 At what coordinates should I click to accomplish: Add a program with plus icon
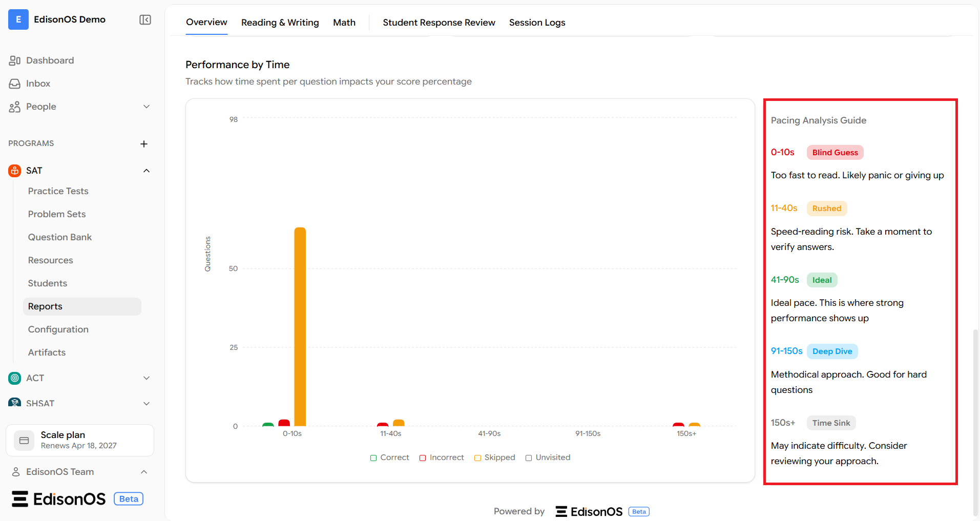tap(144, 144)
